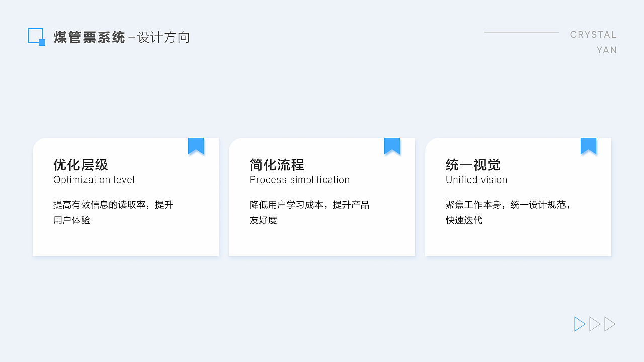Click the 设计方向 subtitle text
Viewport: 644px width, 362px height.
pos(164,37)
